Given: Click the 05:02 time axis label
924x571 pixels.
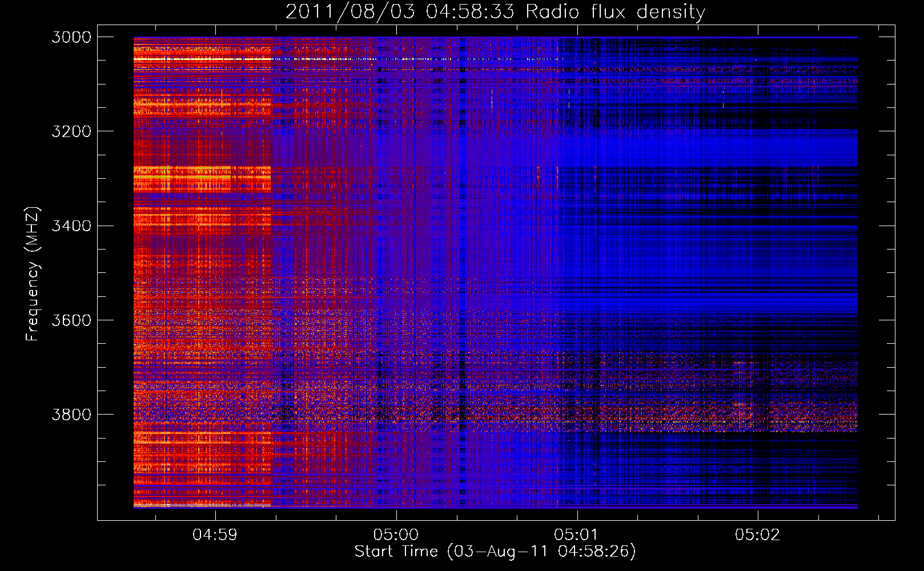Looking at the screenshot, I should (757, 535).
